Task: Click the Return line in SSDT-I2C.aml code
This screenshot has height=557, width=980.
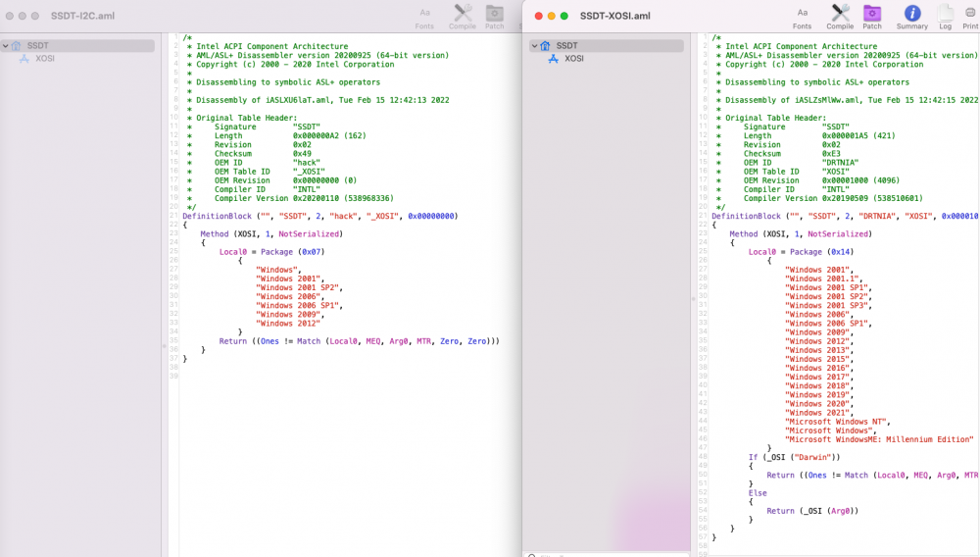Action: pyautogui.click(x=360, y=341)
